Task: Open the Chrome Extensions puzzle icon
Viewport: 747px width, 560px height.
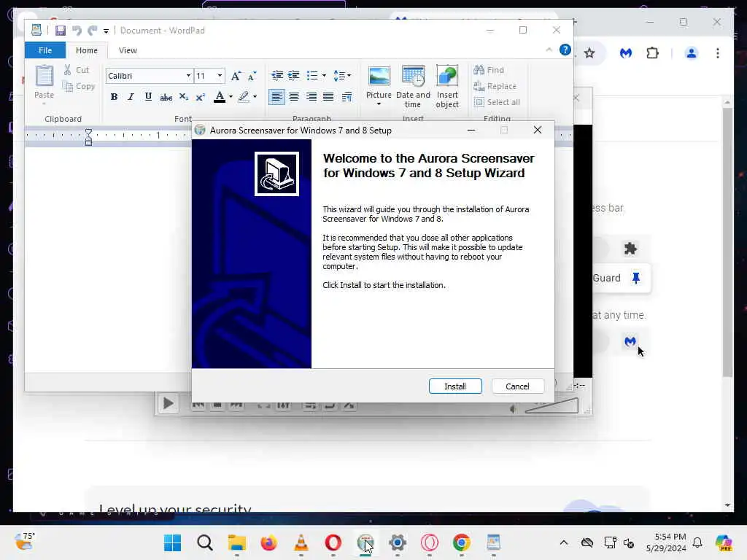Action: click(653, 53)
